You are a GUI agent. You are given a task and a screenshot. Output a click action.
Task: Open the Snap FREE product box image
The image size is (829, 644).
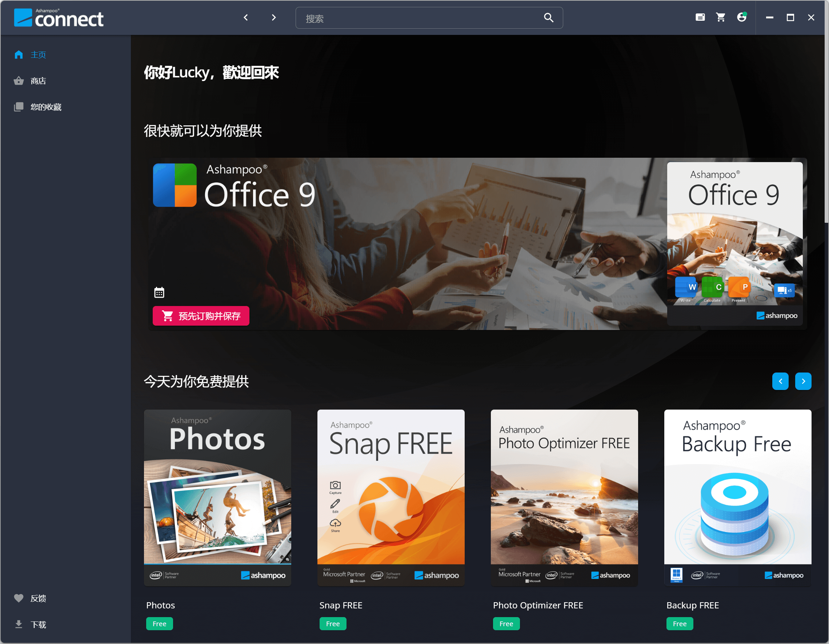pyautogui.click(x=391, y=498)
